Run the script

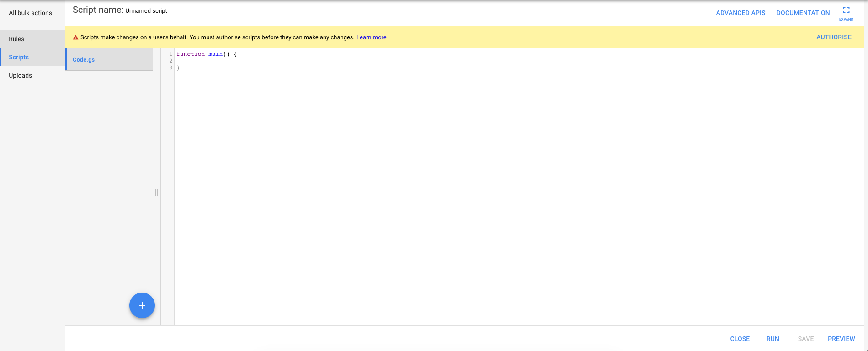coord(772,339)
